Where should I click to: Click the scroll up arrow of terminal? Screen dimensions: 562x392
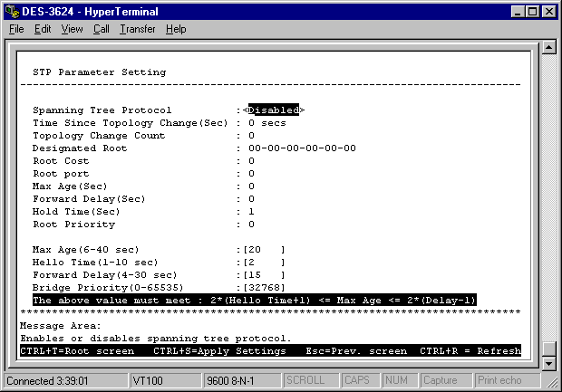click(547, 49)
